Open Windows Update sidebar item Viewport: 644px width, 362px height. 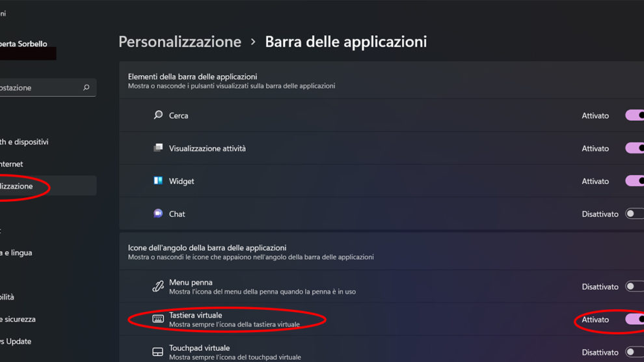(16, 341)
